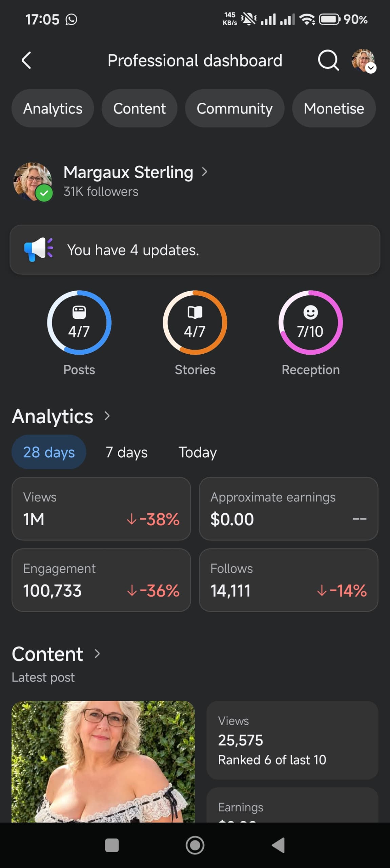The width and height of the screenshot is (390, 868).
Task: Expand the Content section chevron
Action: click(97, 653)
